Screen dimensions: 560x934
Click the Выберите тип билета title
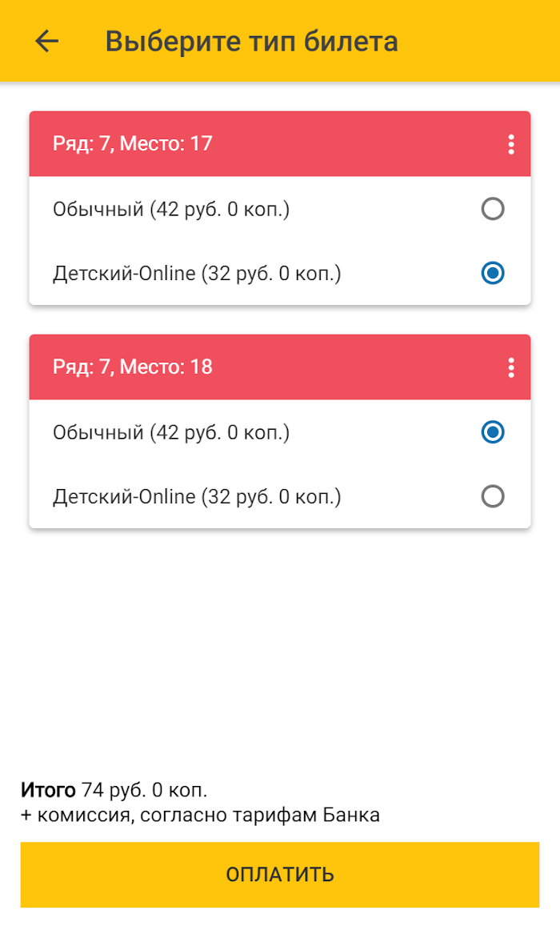click(252, 42)
